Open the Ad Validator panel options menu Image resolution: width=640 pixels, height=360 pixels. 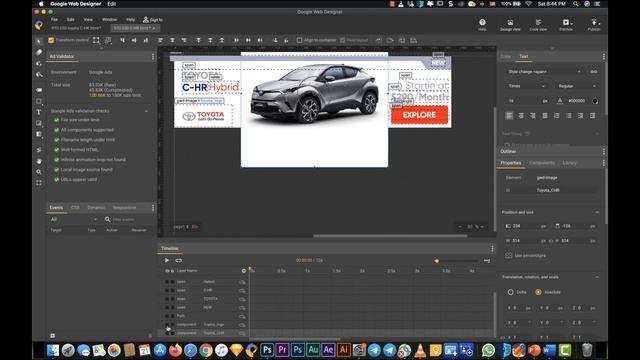click(x=153, y=57)
